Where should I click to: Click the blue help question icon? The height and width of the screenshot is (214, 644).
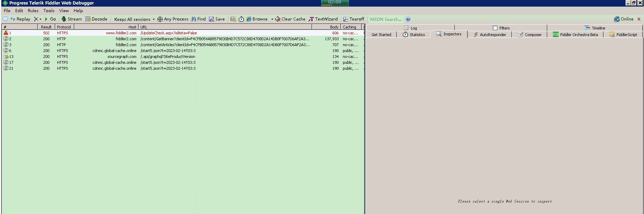click(408, 19)
